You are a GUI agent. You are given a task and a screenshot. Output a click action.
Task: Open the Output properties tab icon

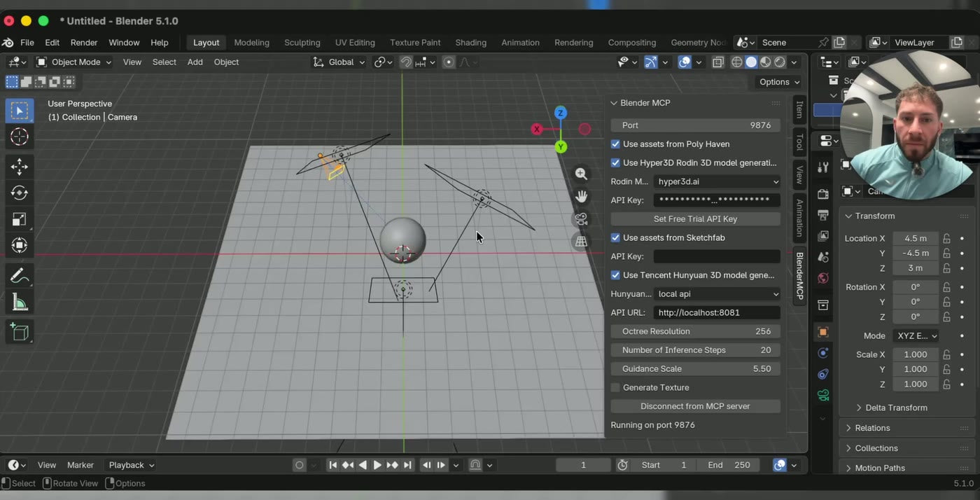click(823, 215)
